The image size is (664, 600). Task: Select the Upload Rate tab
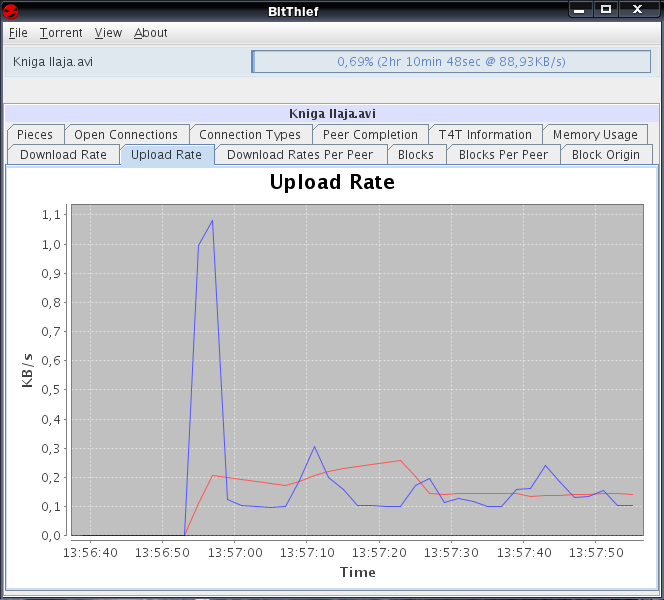[x=166, y=155]
